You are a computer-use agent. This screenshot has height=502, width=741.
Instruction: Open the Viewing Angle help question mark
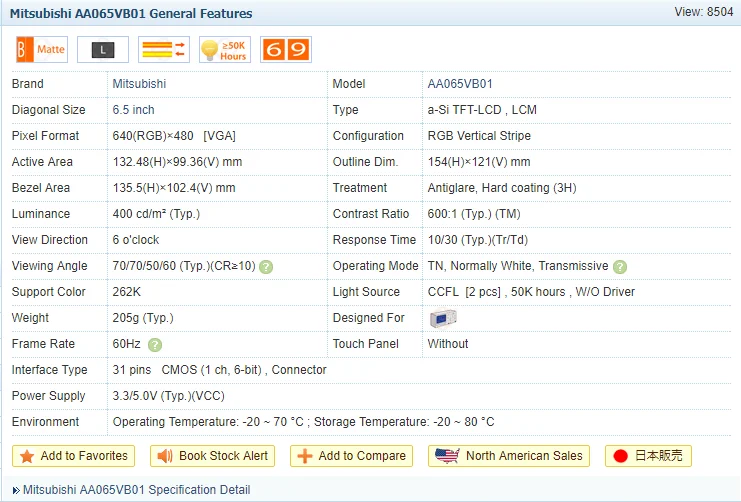pos(266,267)
